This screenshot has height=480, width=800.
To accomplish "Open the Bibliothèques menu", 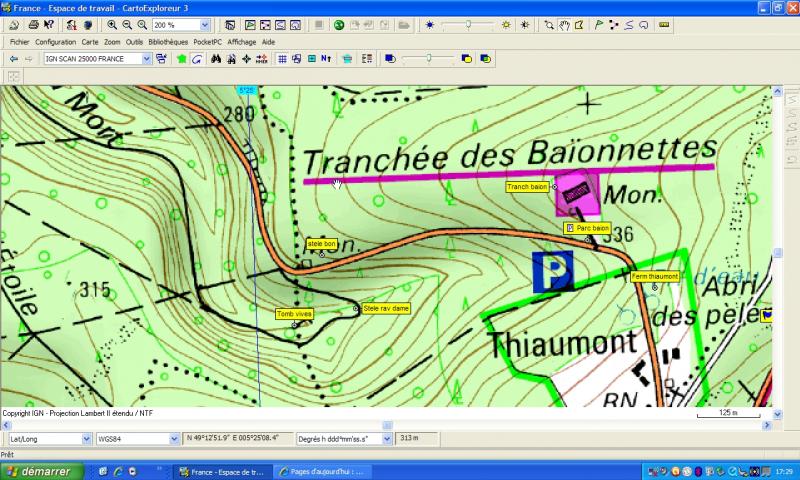I will (168, 42).
